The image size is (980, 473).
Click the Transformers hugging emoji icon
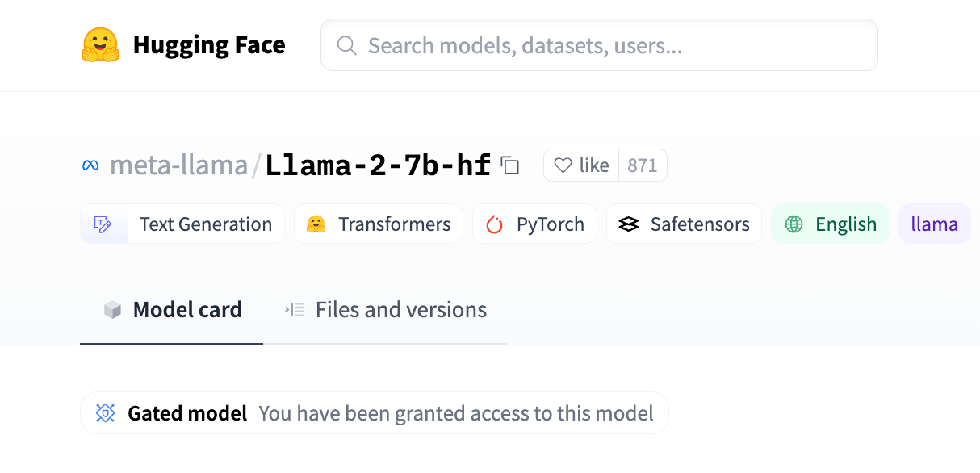pyautogui.click(x=316, y=224)
